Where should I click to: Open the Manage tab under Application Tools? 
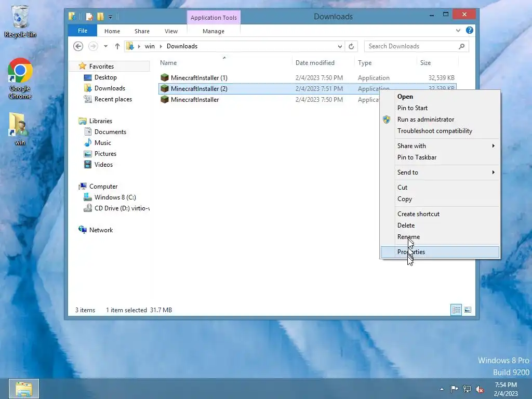coord(214,31)
